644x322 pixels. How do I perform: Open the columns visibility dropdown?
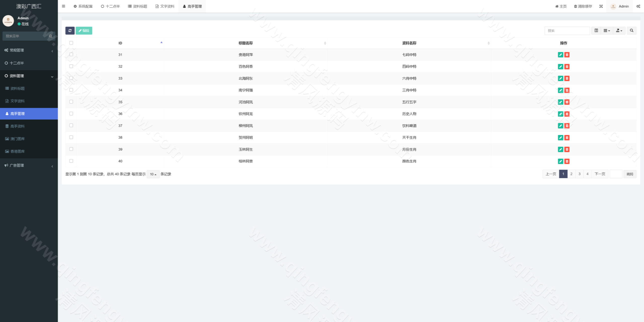tap(607, 30)
